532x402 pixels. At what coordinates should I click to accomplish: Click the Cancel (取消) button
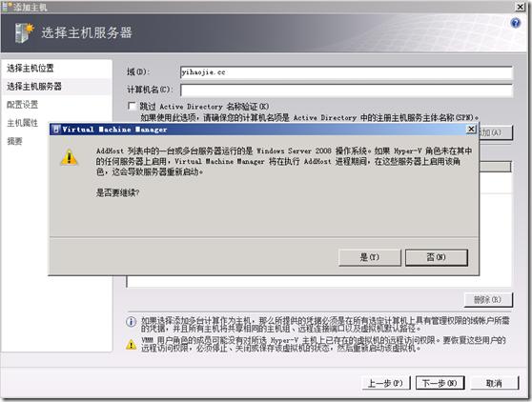494,383
